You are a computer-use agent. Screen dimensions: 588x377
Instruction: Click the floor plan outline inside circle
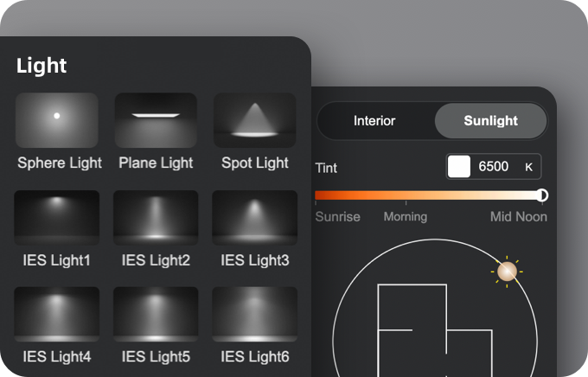click(412, 329)
